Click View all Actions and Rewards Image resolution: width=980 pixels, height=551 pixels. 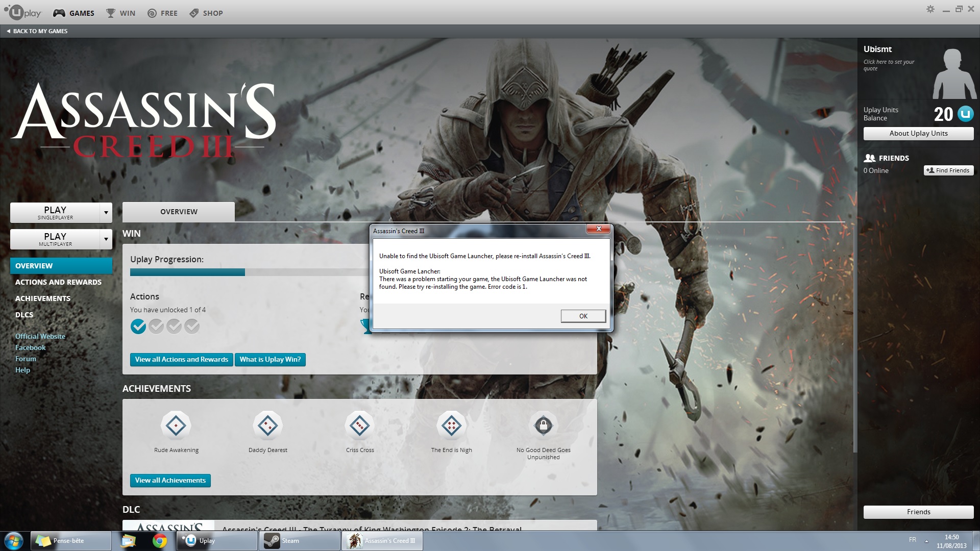click(x=182, y=360)
